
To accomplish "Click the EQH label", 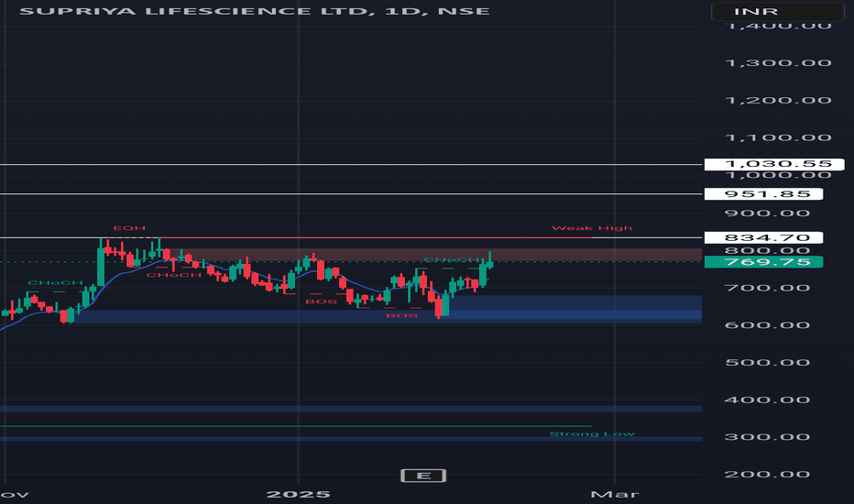I will tap(129, 228).
